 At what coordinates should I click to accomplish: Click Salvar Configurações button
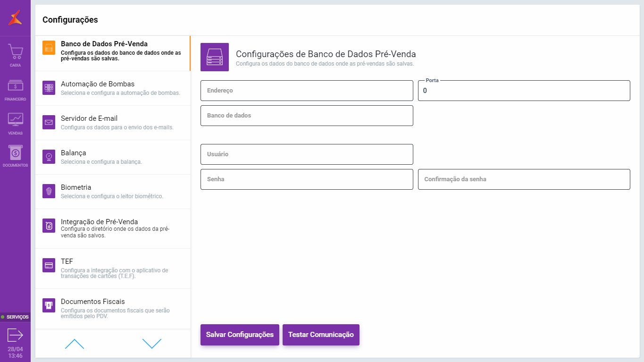pyautogui.click(x=240, y=335)
